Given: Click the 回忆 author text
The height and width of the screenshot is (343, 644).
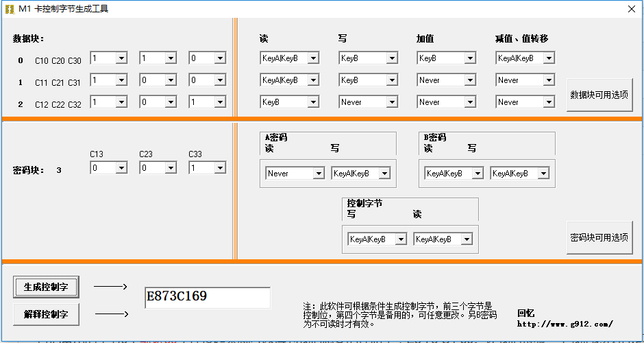Looking at the screenshot, I should pyautogui.click(x=526, y=313).
